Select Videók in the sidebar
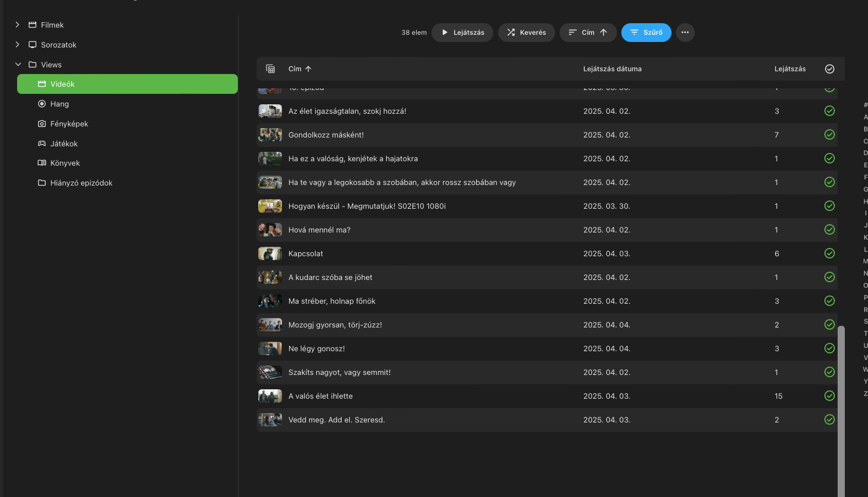The image size is (868, 497). pos(127,84)
